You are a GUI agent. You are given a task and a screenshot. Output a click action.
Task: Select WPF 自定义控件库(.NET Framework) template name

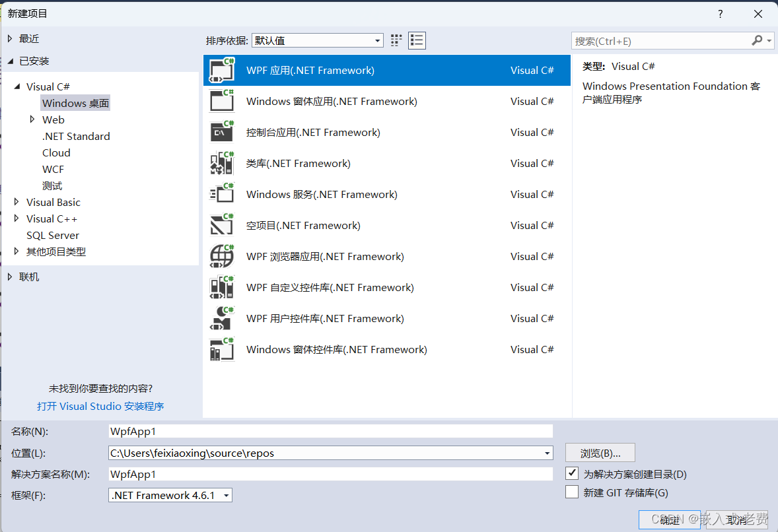pyautogui.click(x=330, y=288)
